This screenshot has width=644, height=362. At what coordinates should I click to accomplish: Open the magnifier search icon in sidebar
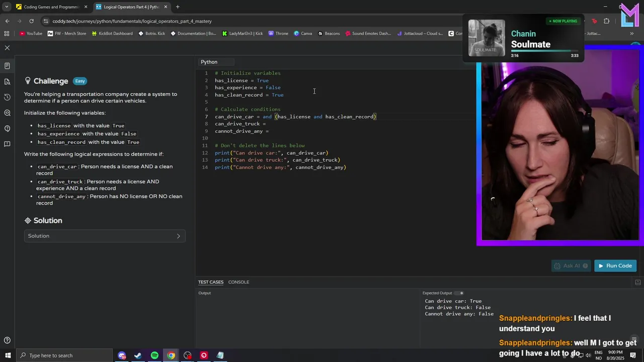point(7,113)
